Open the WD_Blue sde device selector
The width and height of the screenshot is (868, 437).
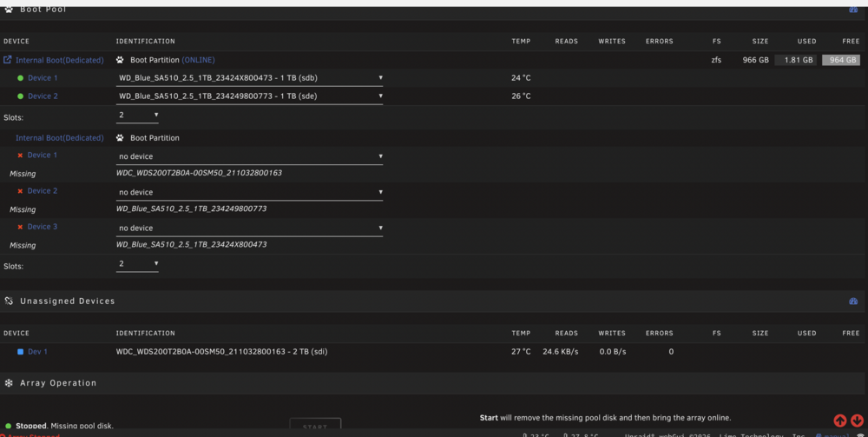(x=249, y=96)
